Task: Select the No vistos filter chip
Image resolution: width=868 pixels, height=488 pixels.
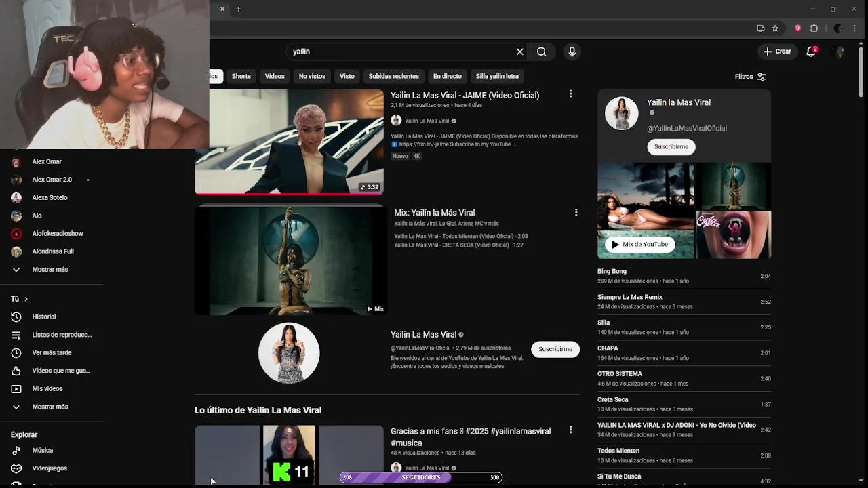Action: point(312,76)
